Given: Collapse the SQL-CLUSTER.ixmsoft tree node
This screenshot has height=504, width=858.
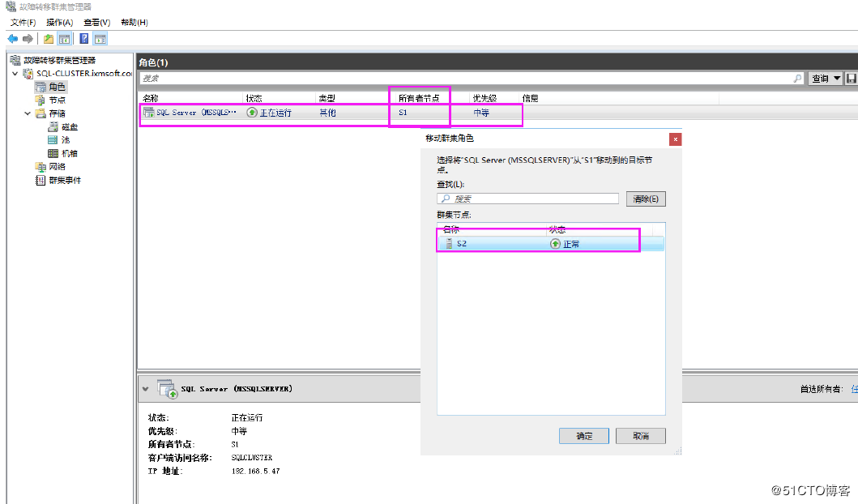Looking at the screenshot, I should pos(15,72).
